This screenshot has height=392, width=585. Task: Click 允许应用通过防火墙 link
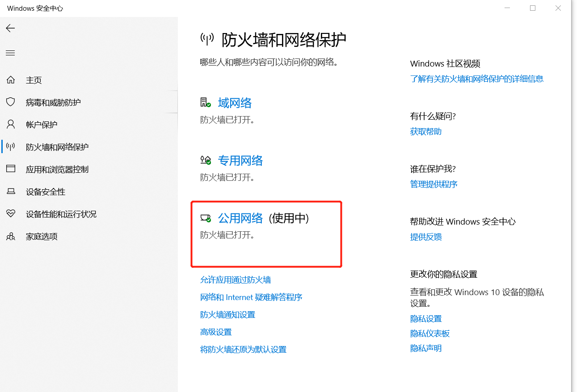pos(235,280)
